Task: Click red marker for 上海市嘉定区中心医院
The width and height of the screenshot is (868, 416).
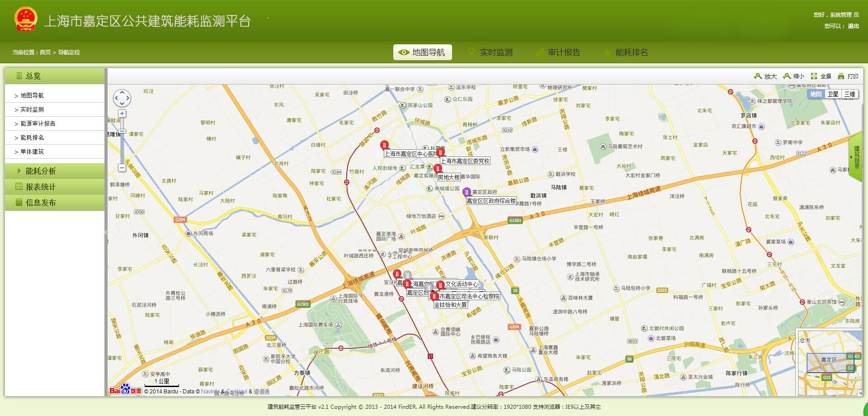Action: 384,145
